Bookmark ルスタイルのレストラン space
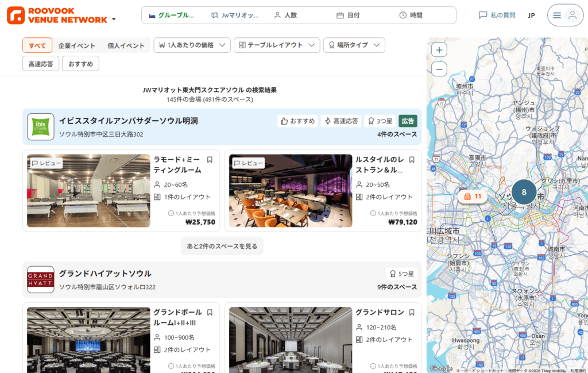The width and height of the screenshot is (588, 373). (412, 160)
